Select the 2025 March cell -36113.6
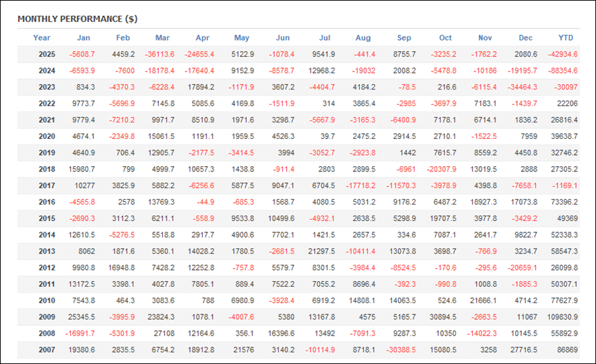 [x=160, y=54]
